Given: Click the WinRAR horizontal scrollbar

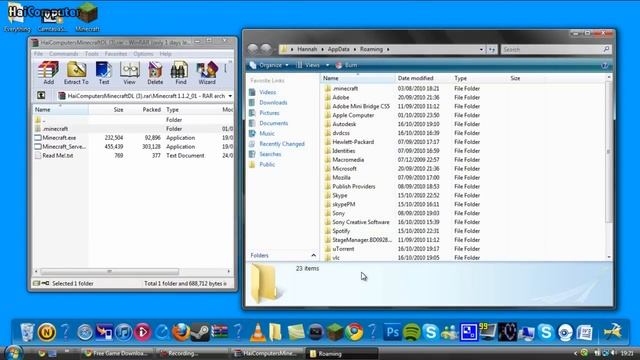Looking at the screenshot, I should tap(109, 271).
